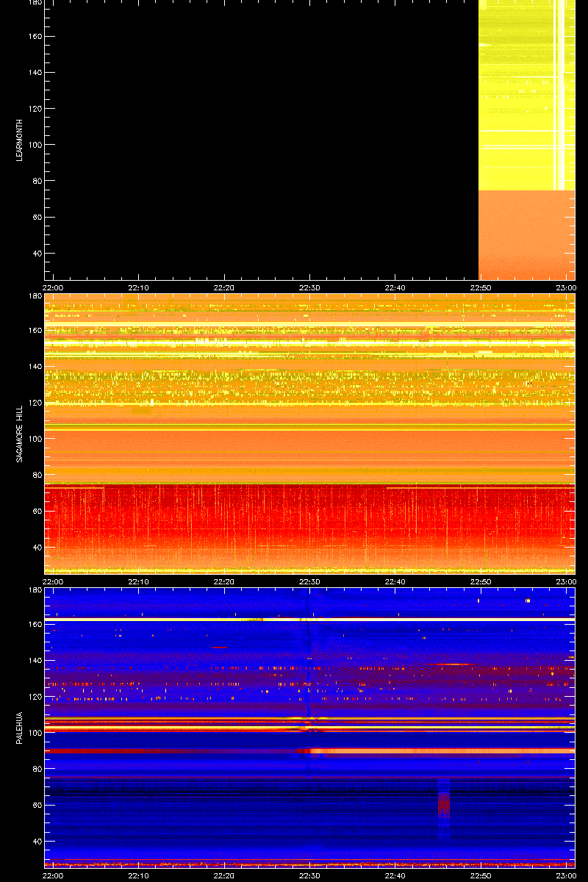
Task: Choose the 120 frequency tick on Sagamore Hill axis
Action: coord(35,403)
